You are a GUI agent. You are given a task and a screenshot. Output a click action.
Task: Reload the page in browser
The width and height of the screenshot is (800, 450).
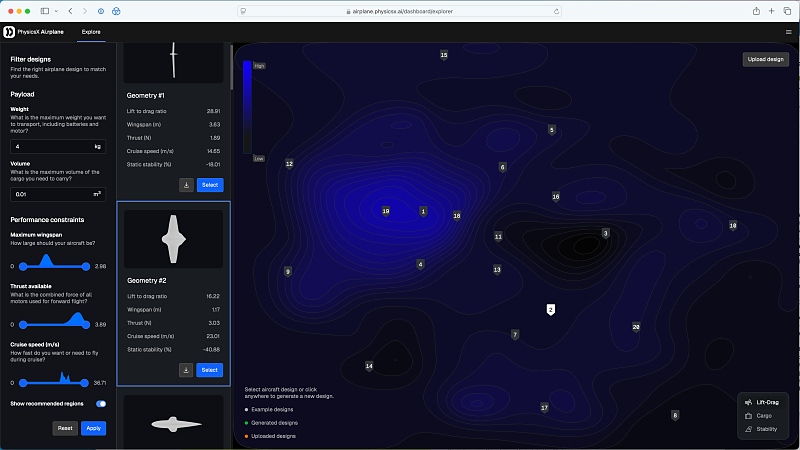click(556, 11)
